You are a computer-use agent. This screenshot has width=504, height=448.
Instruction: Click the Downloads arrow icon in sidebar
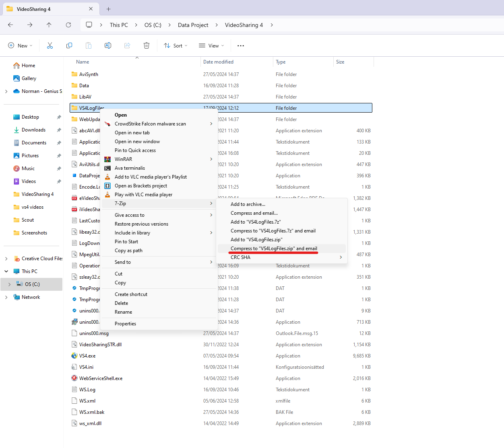click(x=17, y=130)
